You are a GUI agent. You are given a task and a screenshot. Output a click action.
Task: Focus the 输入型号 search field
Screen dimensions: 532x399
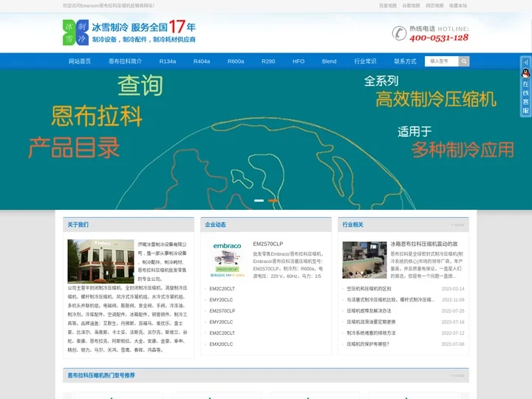(441, 61)
